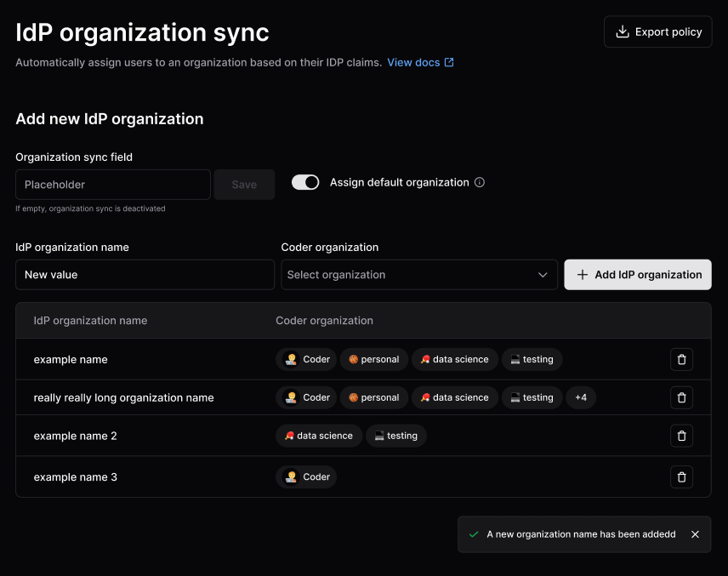Screen dimensions: 728x576
Task: Select the testing badge in the first row
Action: pyautogui.click(x=532, y=359)
